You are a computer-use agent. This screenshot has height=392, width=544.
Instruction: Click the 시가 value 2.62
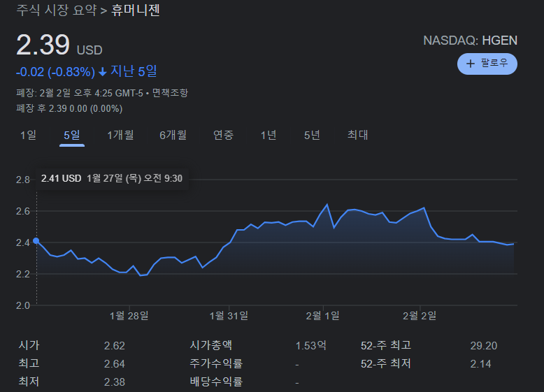click(x=115, y=346)
